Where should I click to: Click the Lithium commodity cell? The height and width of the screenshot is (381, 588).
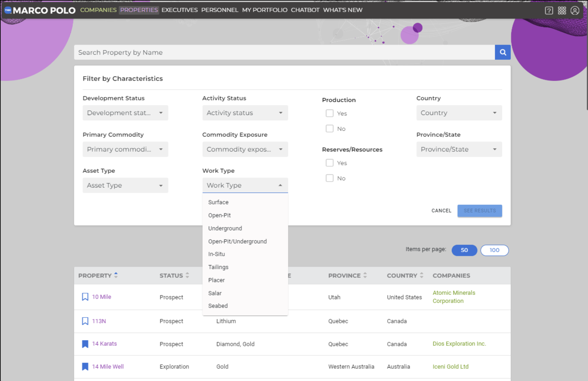pyautogui.click(x=226, y=321)
